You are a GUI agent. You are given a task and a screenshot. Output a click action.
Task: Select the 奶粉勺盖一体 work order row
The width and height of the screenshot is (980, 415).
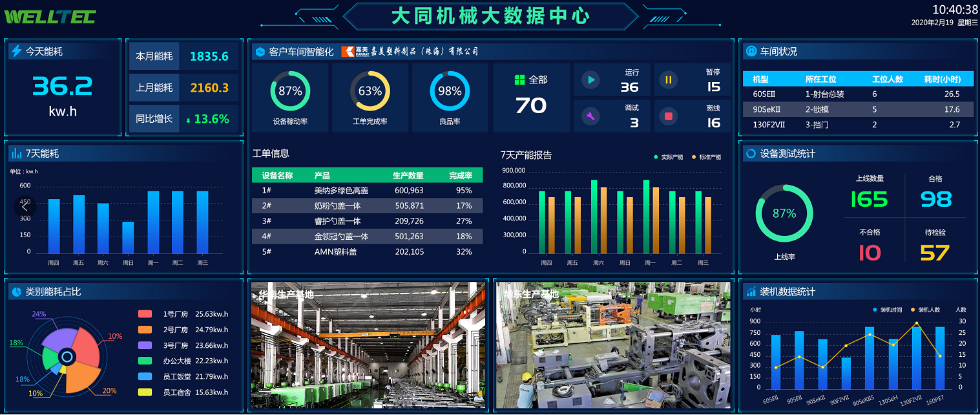pyautogui.click(x=367, y=206)
